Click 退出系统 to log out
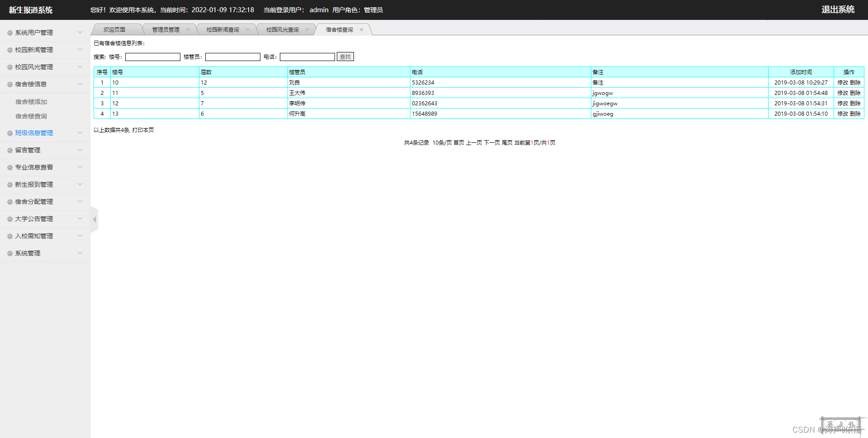Image resolution: width=868 pixels, height=438 pixels. pyautogui.click(x=838, y=10)
